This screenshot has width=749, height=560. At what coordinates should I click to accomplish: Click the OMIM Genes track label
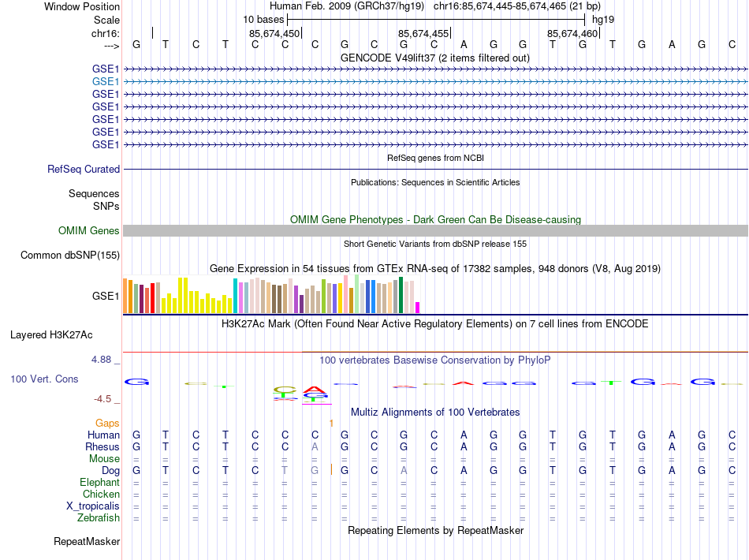pyautogui.click(x=89, y=230)
